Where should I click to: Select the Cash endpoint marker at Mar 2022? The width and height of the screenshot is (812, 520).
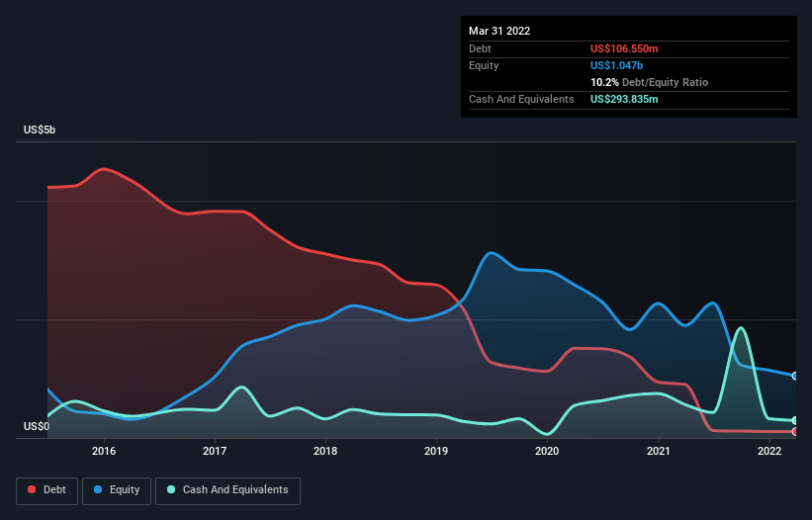(x=795, y=421)
